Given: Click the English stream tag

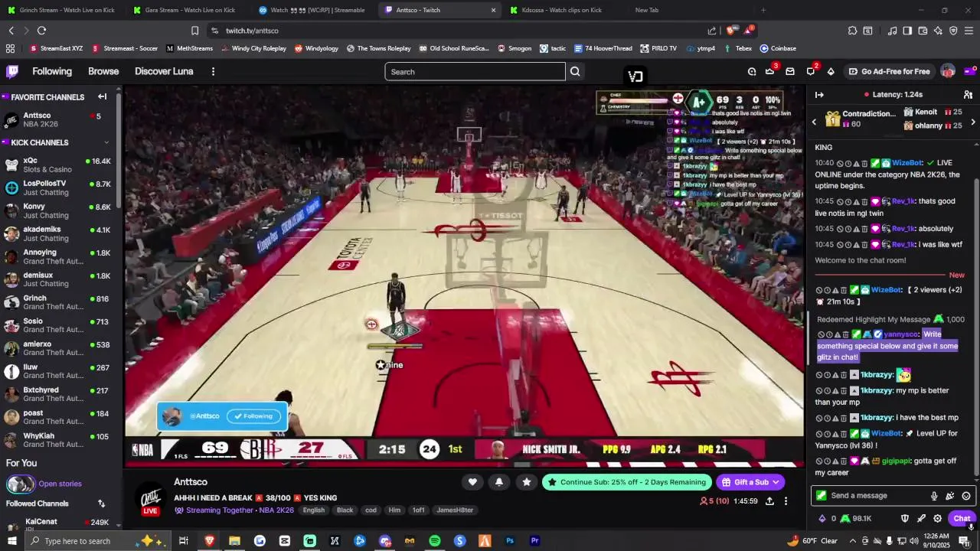Looking at the screenshot, I should (314, 510).
